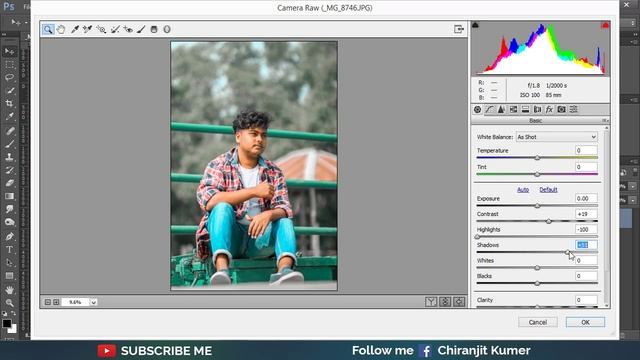Viewport: 640px width, 360px height.
Task: Pick Photoshop's Eyedropper tool in left toolbar
Action: [x=9, y=117]
